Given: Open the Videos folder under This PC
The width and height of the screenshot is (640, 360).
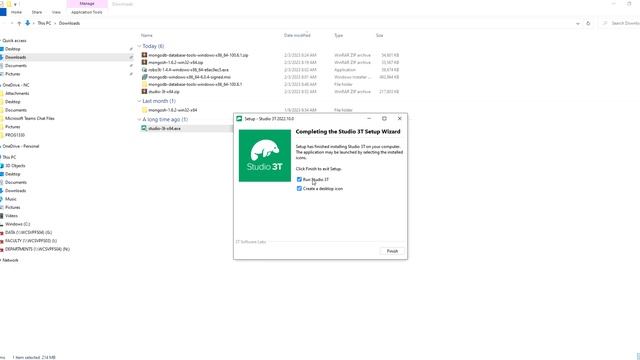Looking at the screenshot, I should tap(11, 216).
